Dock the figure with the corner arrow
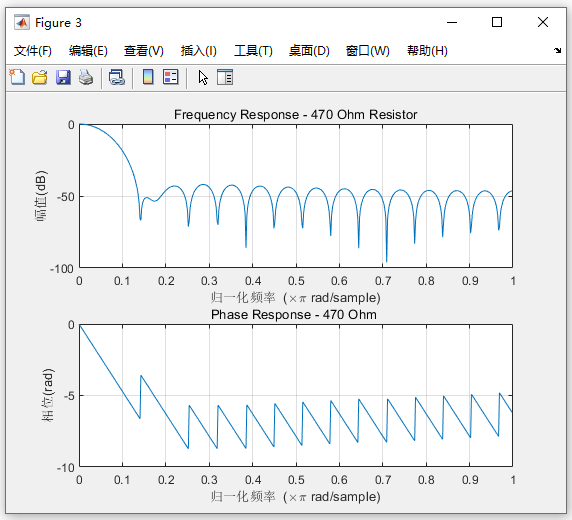This screenshot has height=520, width=572. click(x=557, y=50)
